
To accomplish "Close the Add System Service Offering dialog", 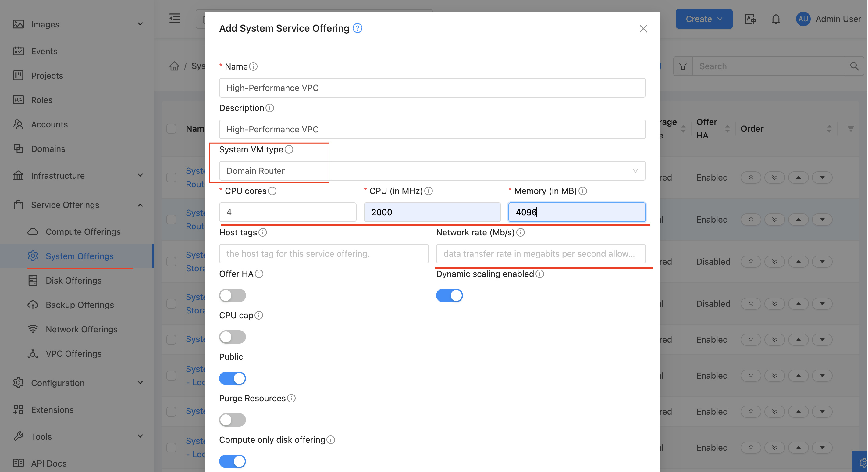I will pyautogui.click(x=643, y=29).
